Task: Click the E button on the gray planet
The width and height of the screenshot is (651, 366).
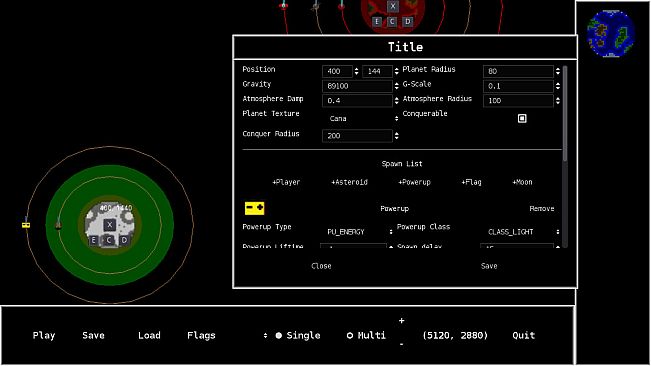Action: 93,240
